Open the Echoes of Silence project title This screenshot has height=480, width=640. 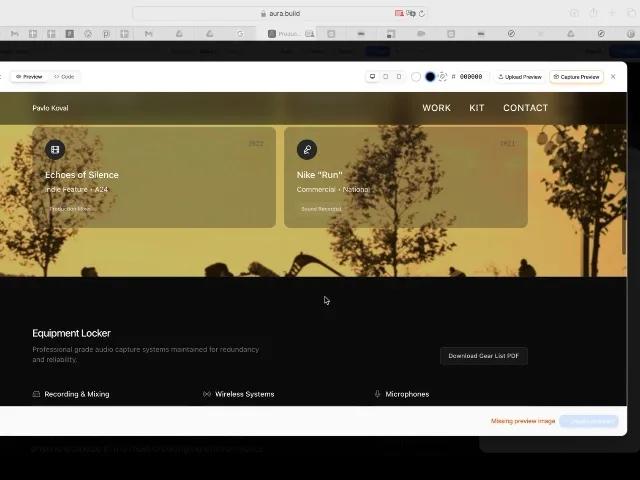(82, 175)
